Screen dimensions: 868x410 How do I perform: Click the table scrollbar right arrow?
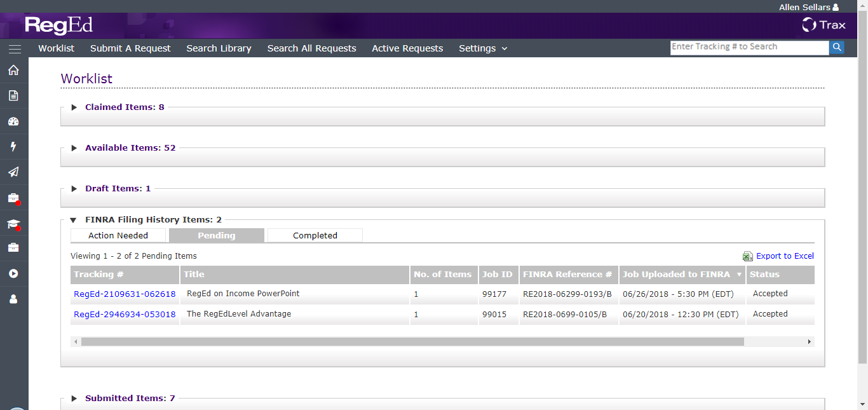coord(810,342)
